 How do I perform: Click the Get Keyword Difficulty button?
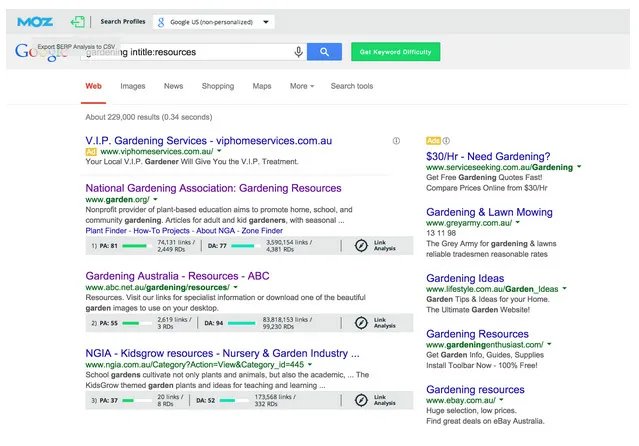click(395, 52)
